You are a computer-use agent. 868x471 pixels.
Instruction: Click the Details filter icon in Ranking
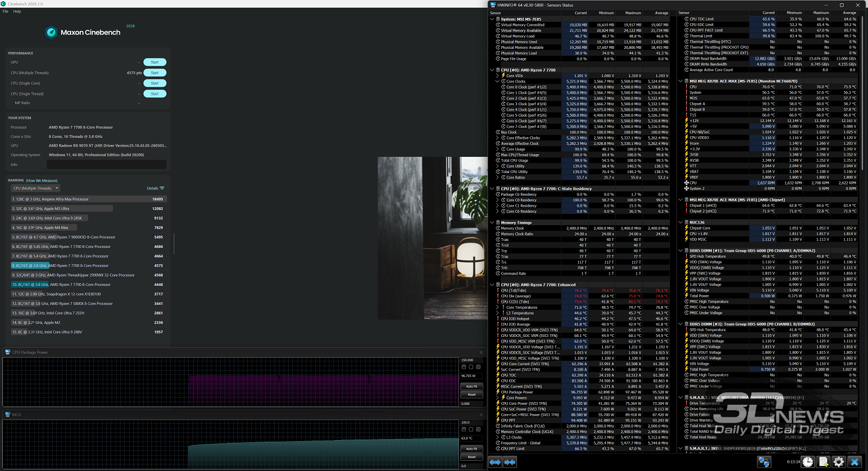tap(162, 188)
